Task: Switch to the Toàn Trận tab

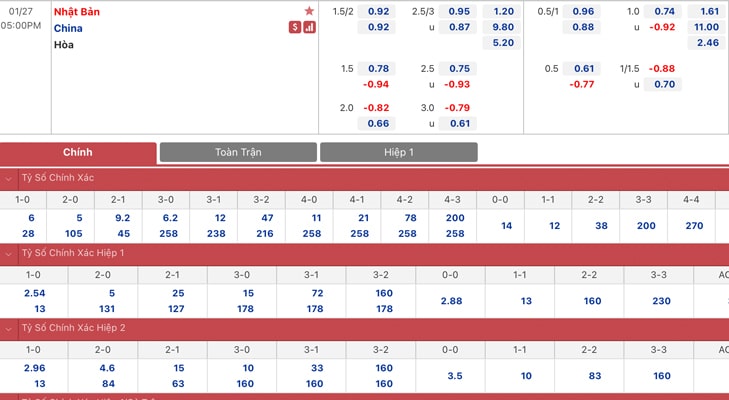Action: click(238, 152)
